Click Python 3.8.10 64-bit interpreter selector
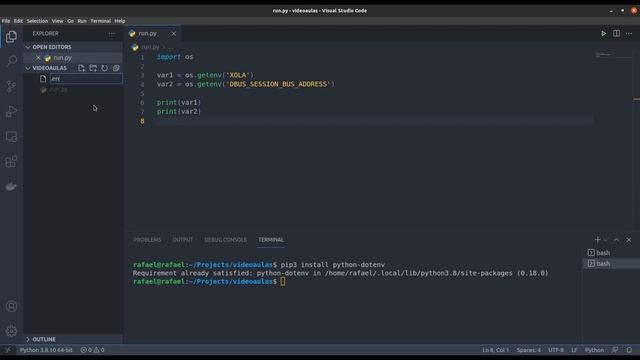Screen dimensions: 640x360 [46, 350]
